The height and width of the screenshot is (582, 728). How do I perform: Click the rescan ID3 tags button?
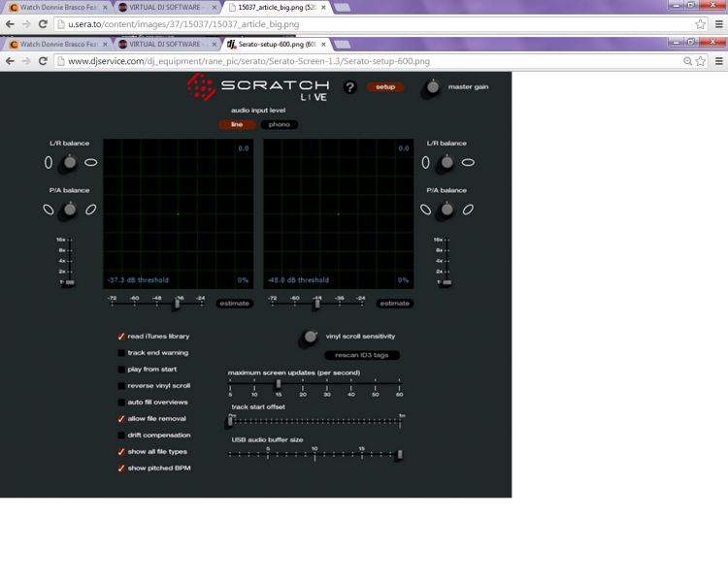coord(362,356)
